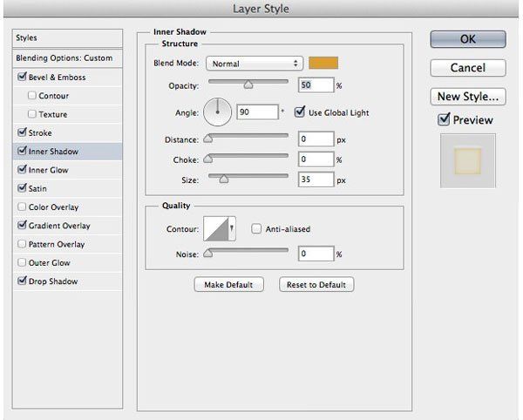Screen dimensions: 523x420
Task: Select the Pattern Overlay label
Action: (57, 244)
